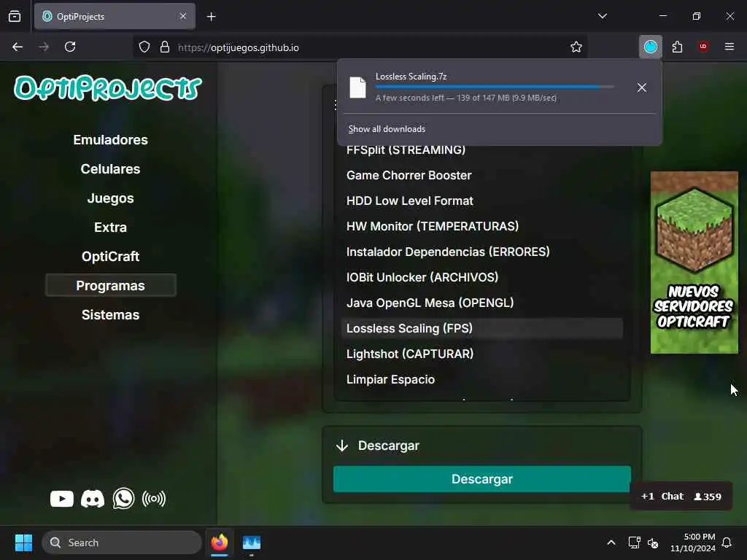Cancel the Lossless Scaling.7z download

tap(642, 87)
